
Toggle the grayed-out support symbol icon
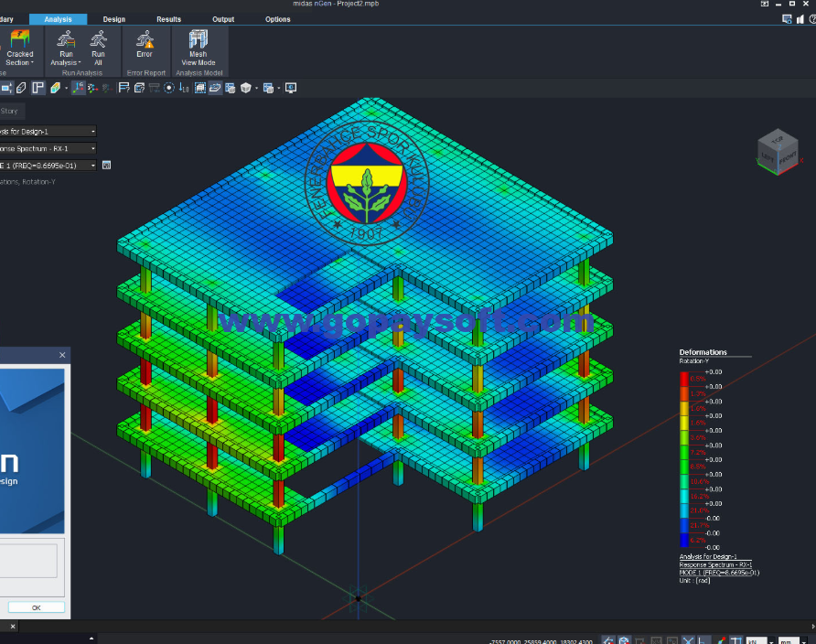(154, 88)
